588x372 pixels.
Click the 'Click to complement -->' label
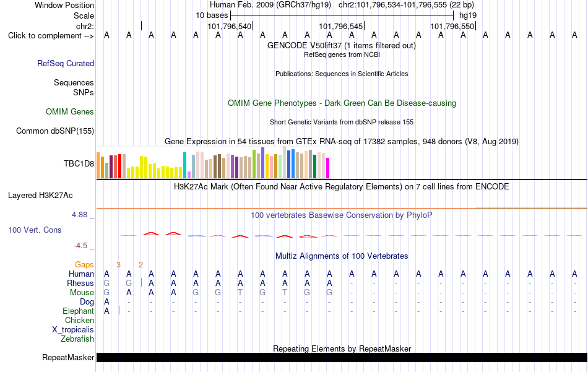pyautogui.click(x=51, y=36)
